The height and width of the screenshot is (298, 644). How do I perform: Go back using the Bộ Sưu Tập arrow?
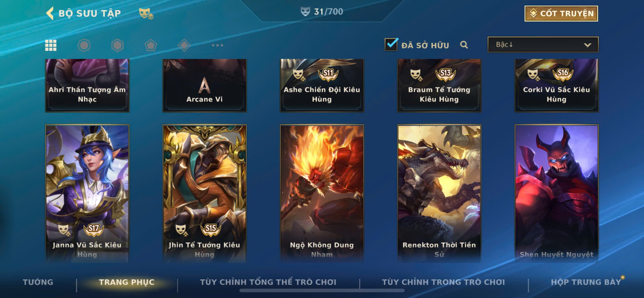click(x=50, y=13)
